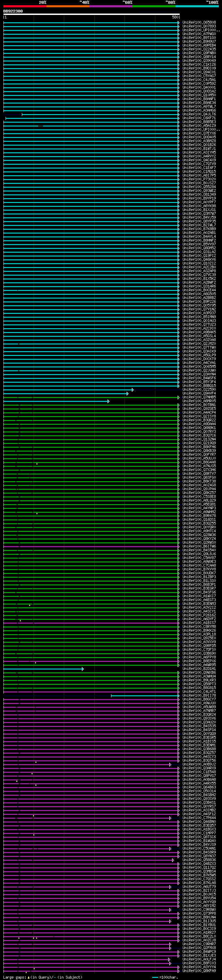Click the UniRef100_B0TBN1 hit label
222x980 pixels.
(x=199, y=405)
